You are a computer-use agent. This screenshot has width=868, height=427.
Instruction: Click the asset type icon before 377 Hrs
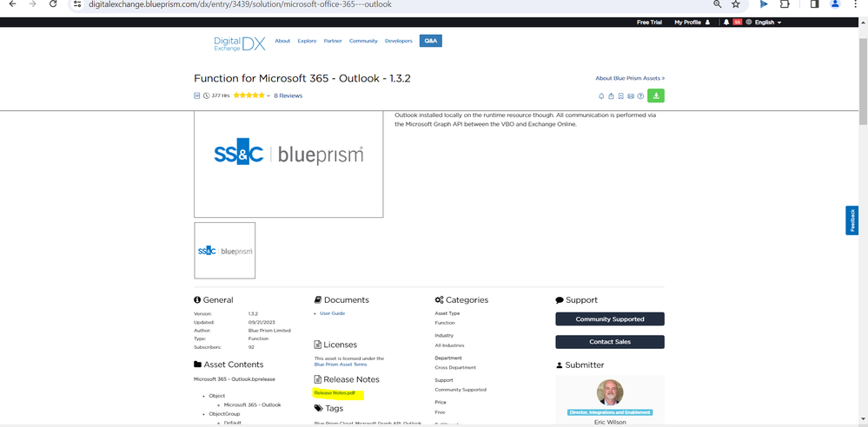[x=196, y=95]
